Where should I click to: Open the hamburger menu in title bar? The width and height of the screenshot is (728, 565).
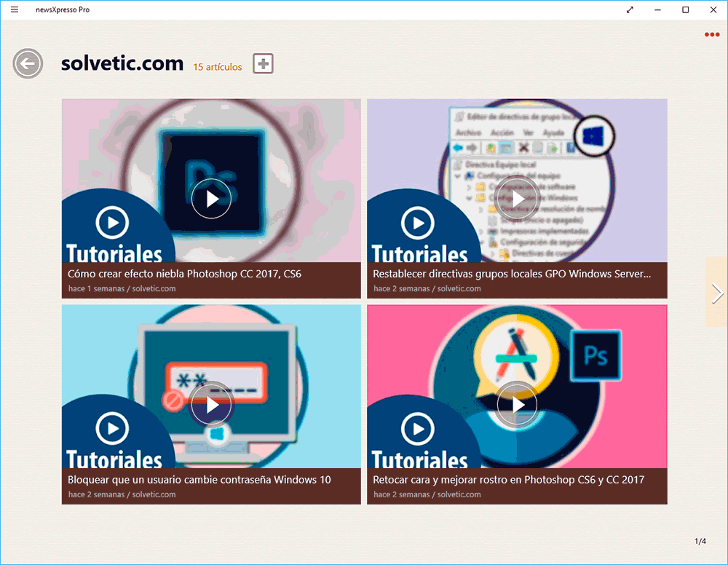click(15, 9)
